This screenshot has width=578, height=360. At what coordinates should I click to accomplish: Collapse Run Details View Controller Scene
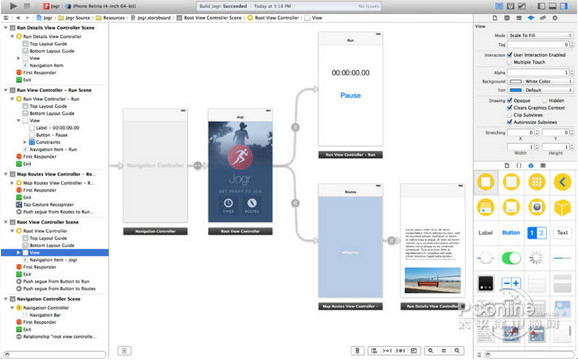6,28
